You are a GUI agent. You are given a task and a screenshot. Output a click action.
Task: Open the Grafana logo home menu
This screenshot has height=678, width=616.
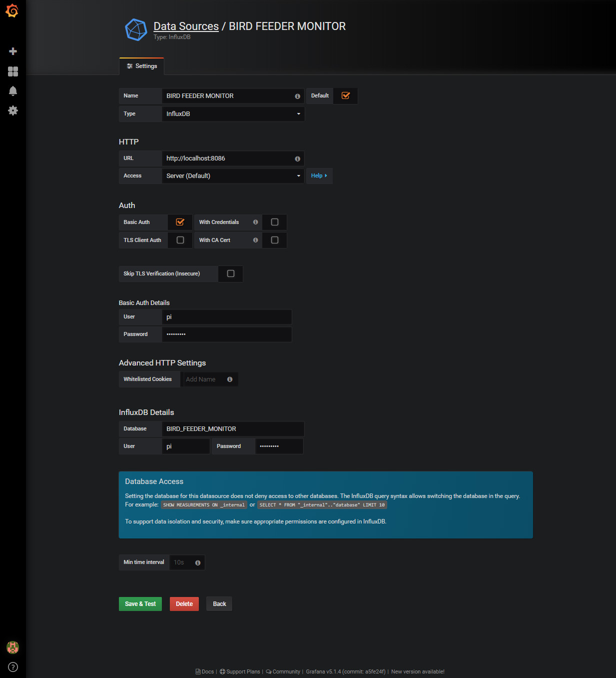coord(12,10)
